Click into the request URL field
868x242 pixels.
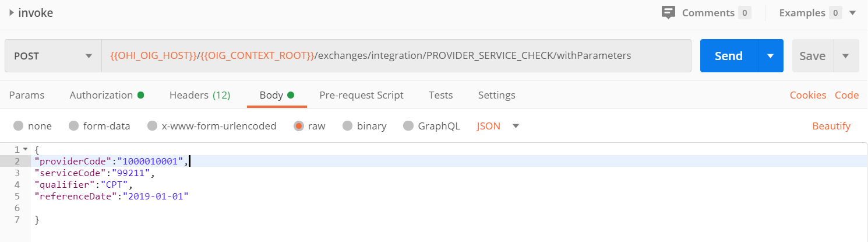tap(396, 56)
